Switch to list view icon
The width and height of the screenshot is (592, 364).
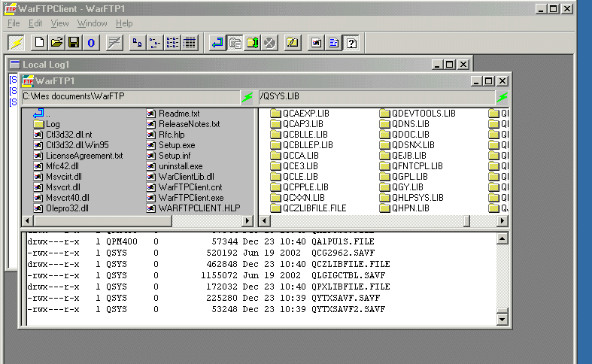click(x=172, y=43)
